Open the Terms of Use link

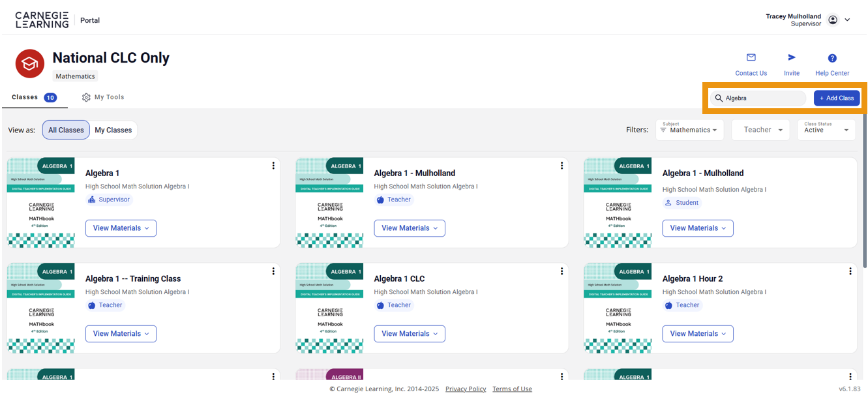point(512,389)
